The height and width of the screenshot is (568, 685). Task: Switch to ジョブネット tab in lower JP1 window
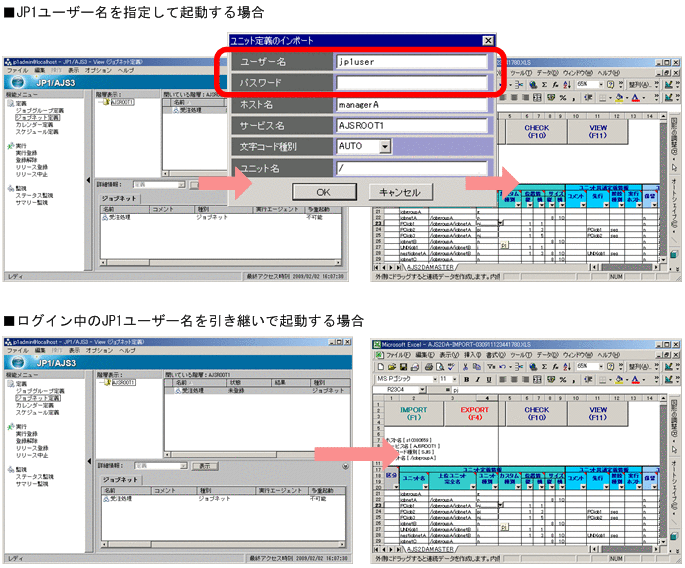[x=121, y=480]
